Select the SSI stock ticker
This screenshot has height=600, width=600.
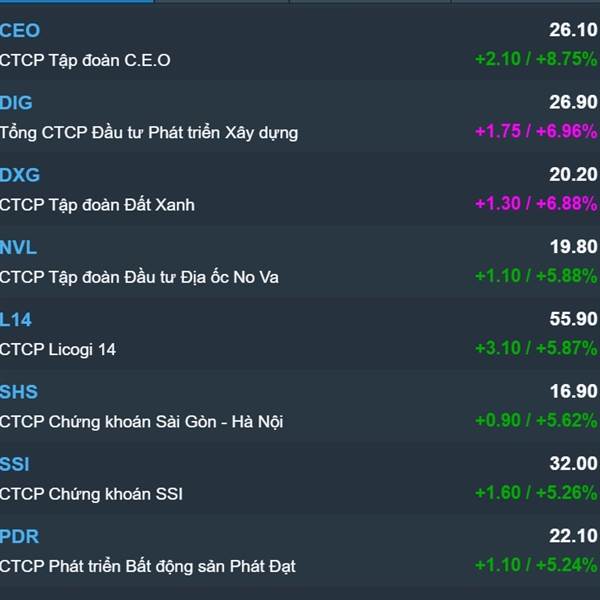pos(15,464)
